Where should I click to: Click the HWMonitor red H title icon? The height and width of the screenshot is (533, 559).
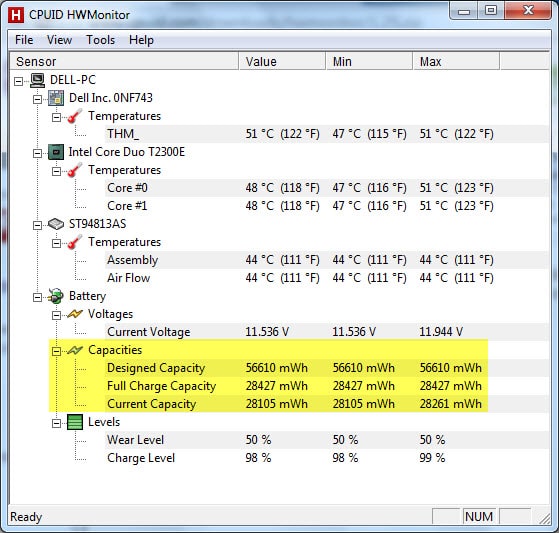point(16,15)
